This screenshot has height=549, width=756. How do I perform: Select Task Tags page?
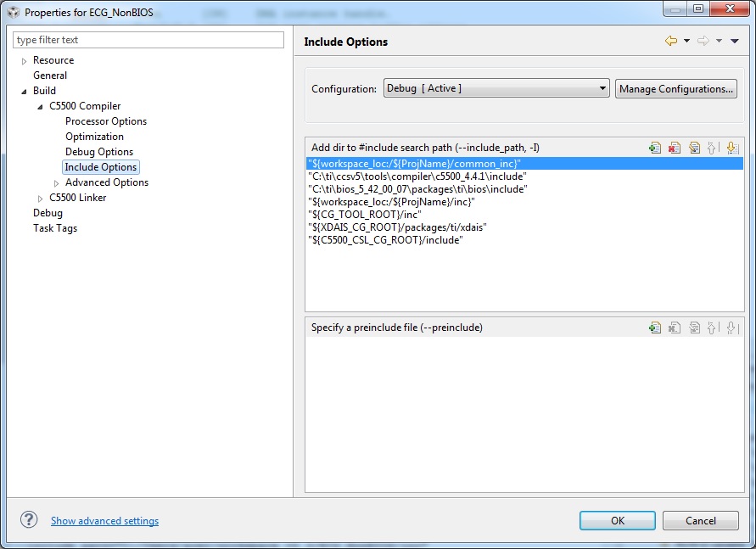(55, 228)
